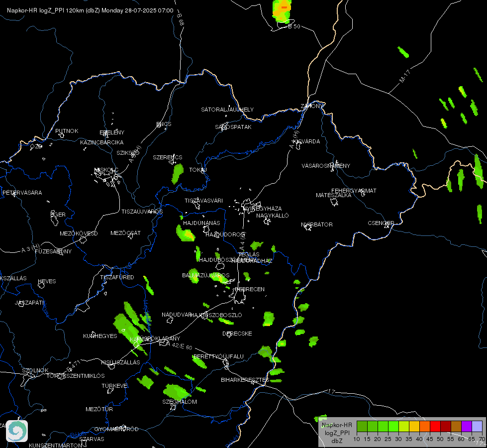Select the brown swatch in the dBZ legend
The width and height of the screenshot is (487, 448).
pos(456,426)
